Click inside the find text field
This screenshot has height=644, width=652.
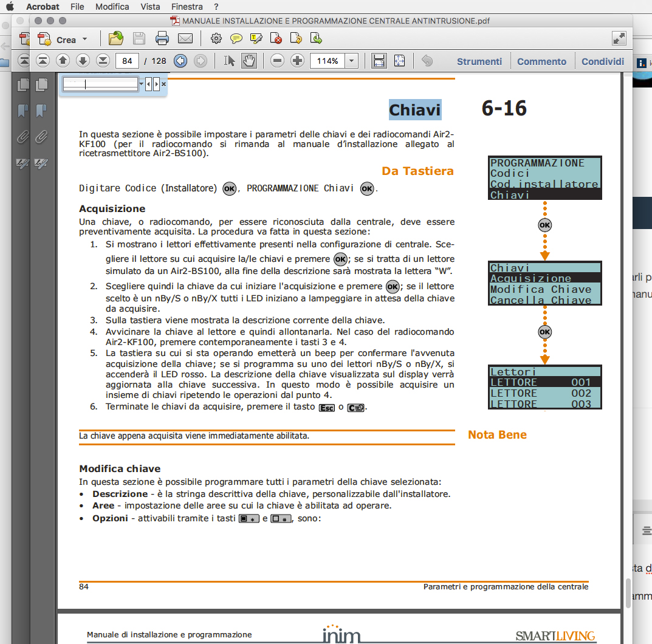point(100,84)
